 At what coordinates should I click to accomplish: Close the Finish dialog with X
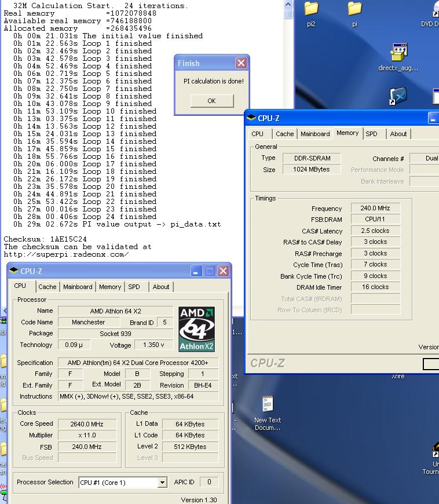coord(241,63)
